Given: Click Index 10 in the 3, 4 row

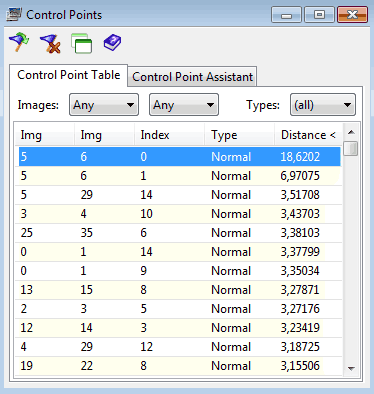Looking at the screenshot, I should pos(147,214).
